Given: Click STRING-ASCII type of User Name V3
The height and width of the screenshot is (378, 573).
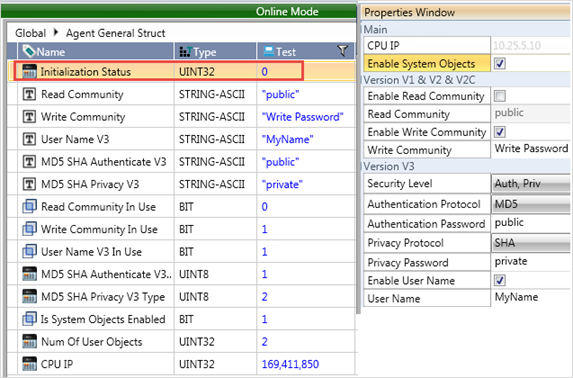Looking at the screenshot, I should (212, 139).
